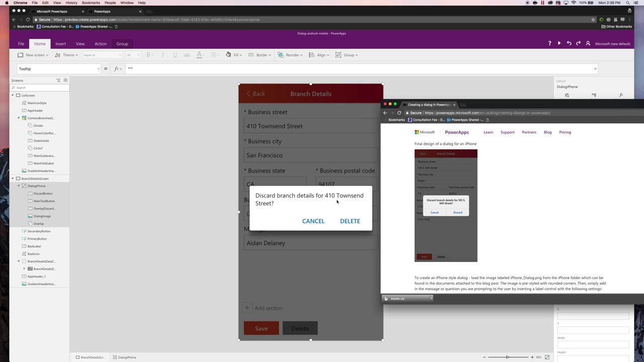Adjust the zoom slider in the status bar

click(507, 357)
